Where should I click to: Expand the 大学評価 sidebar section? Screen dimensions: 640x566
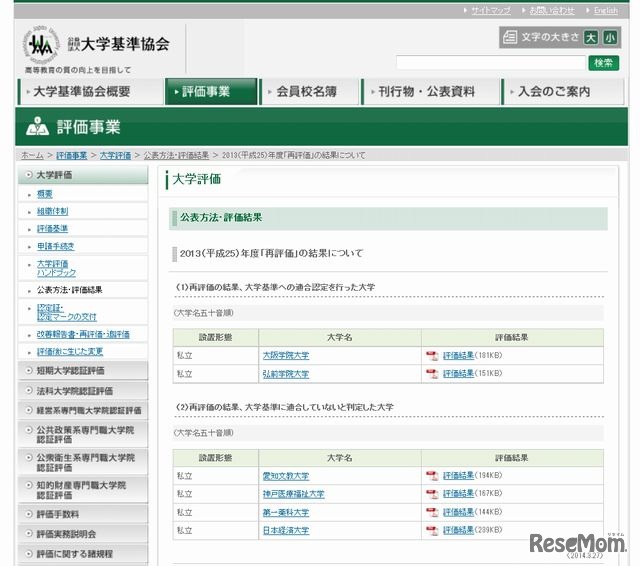tap(83, 175)
